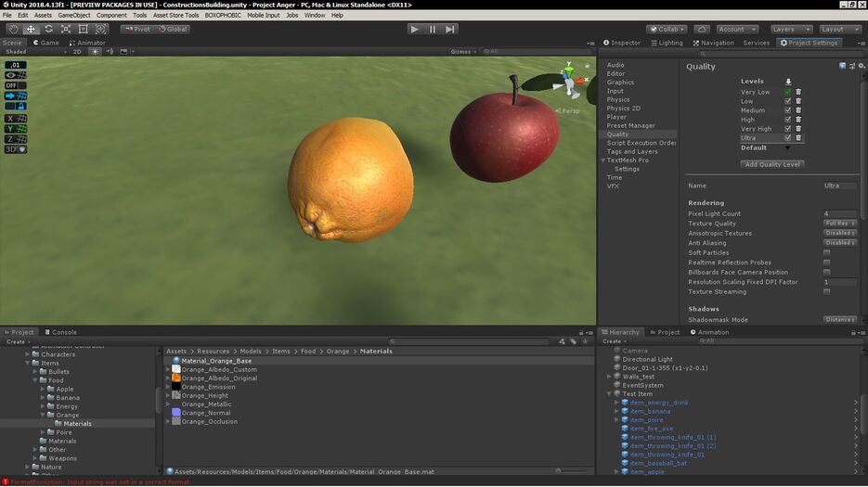Image resolution: width=868 pixels, height=487 pixels.
Task: Click the cloud services icon
Action: pos(702,29)
